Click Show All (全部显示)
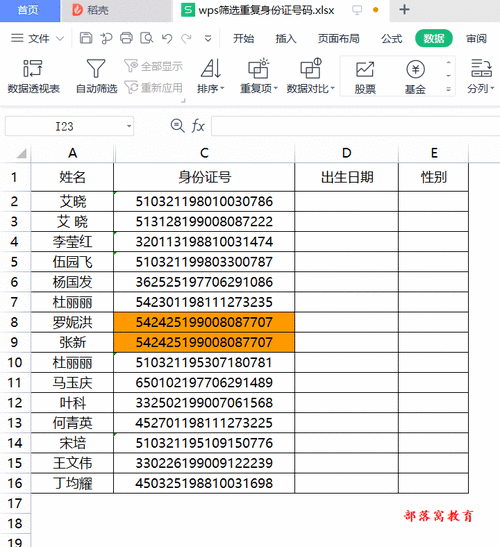Viewport: 500px width, 547px height. pyautogui.click(x=154, y=66)
